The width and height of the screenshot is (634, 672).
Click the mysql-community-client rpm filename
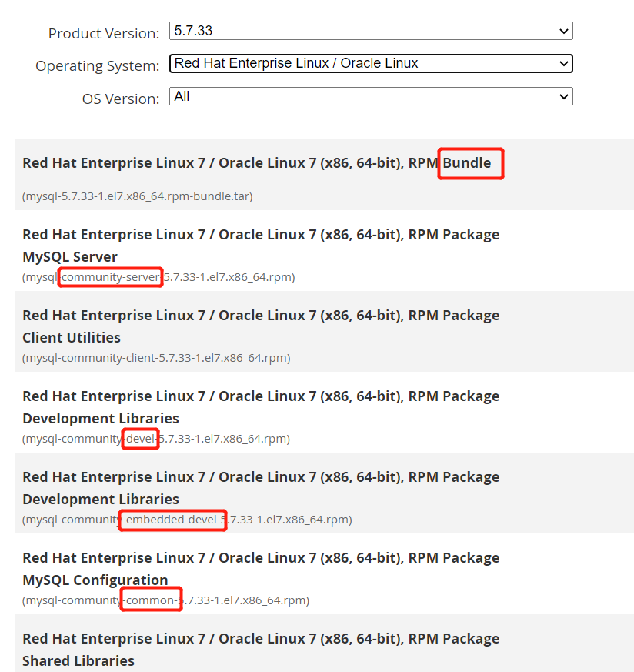click(x=156, y=358)
